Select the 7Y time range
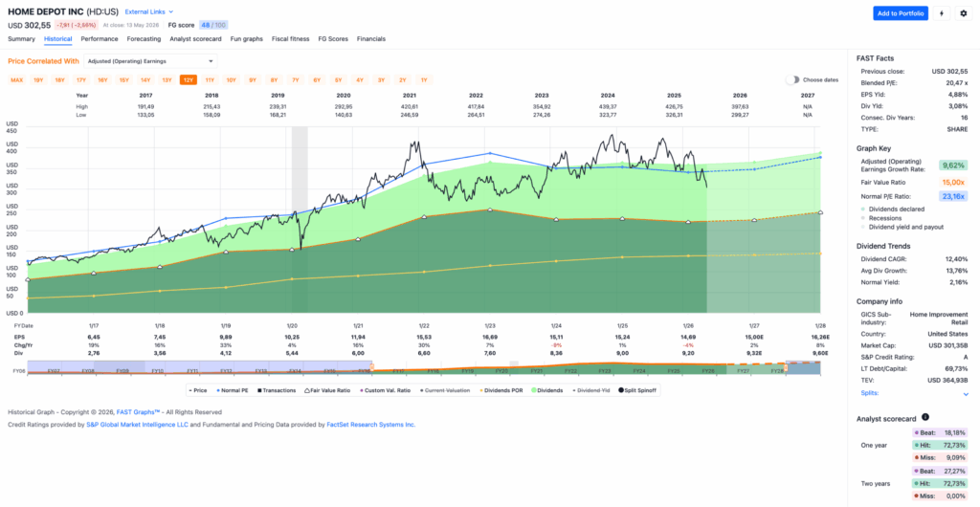 (x=296, y=80)
